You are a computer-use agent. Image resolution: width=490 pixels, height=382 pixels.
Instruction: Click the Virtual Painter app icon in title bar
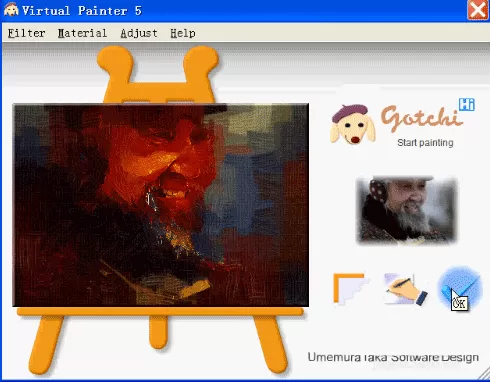click(11, 10)
